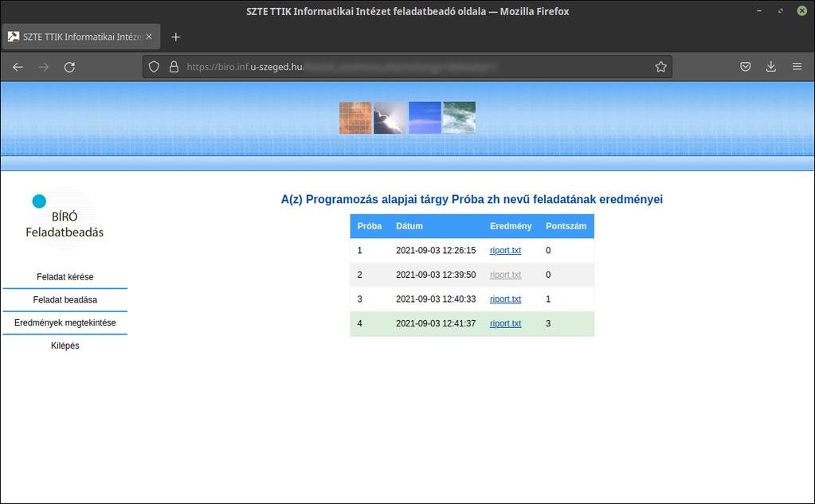Click the Eredmény column header
Viewport: 815px width, 504px height.
[511, 226]
